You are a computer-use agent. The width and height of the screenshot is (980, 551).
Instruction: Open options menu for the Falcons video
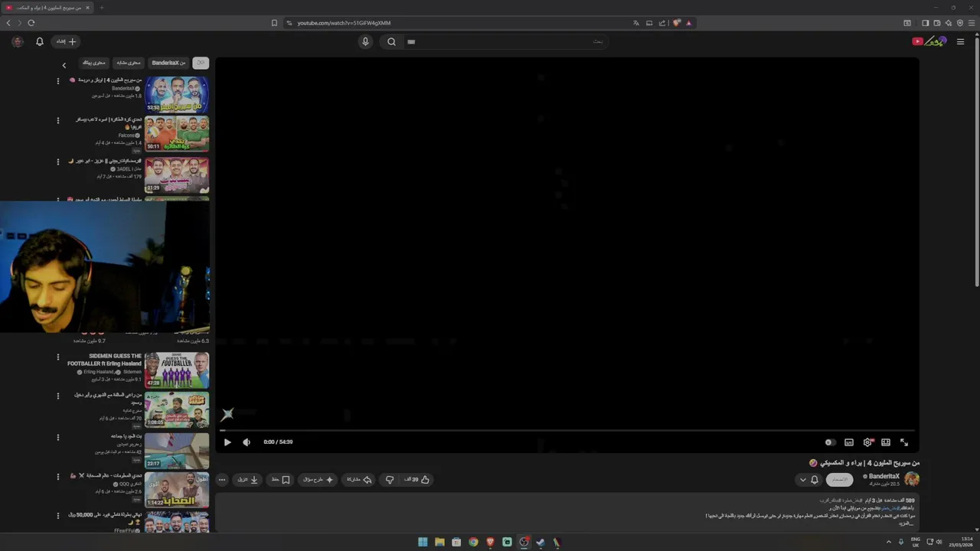pyautogui.click(x=57, y=120)
